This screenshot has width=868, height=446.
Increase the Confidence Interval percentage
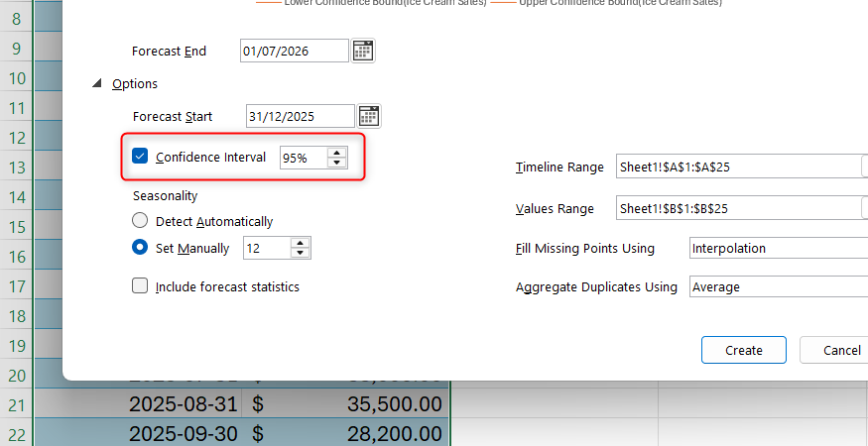[x=336, y=153]
